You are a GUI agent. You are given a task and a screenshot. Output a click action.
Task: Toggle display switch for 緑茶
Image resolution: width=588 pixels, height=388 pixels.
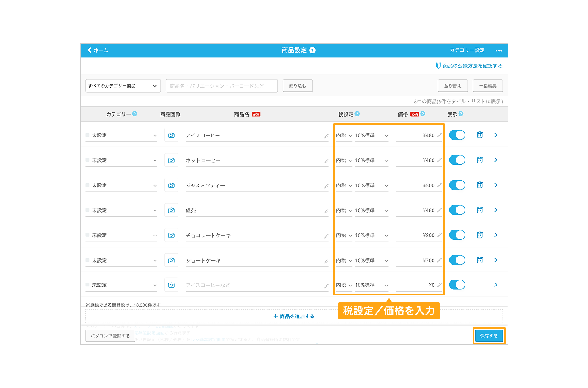[457, 210]
